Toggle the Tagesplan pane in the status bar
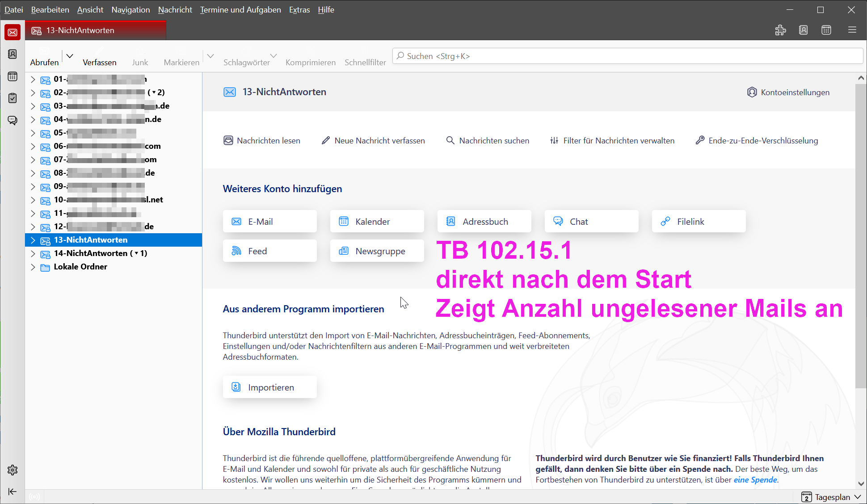This screenshot has width=867, height=504. point(831,497)
